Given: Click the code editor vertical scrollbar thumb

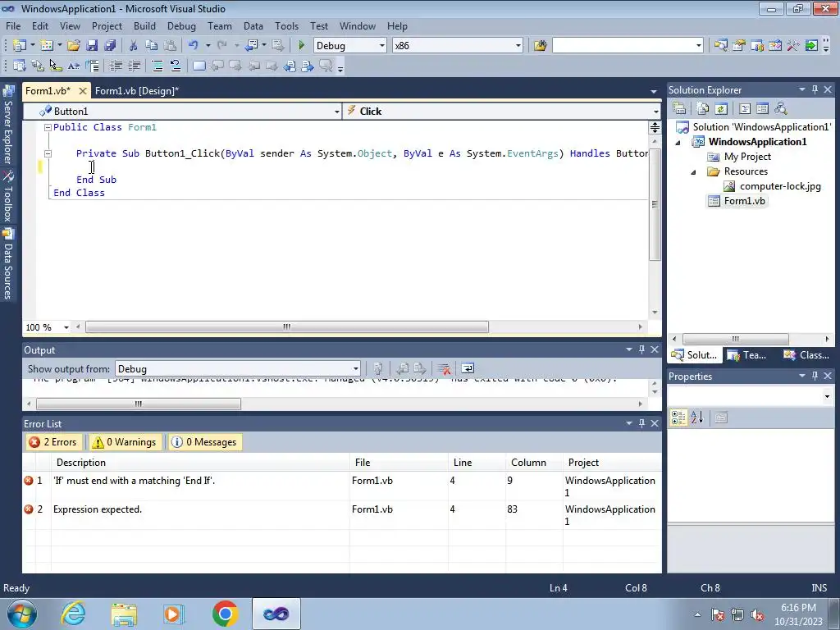Looking at the screenshot, I should (x=655, y=204).
